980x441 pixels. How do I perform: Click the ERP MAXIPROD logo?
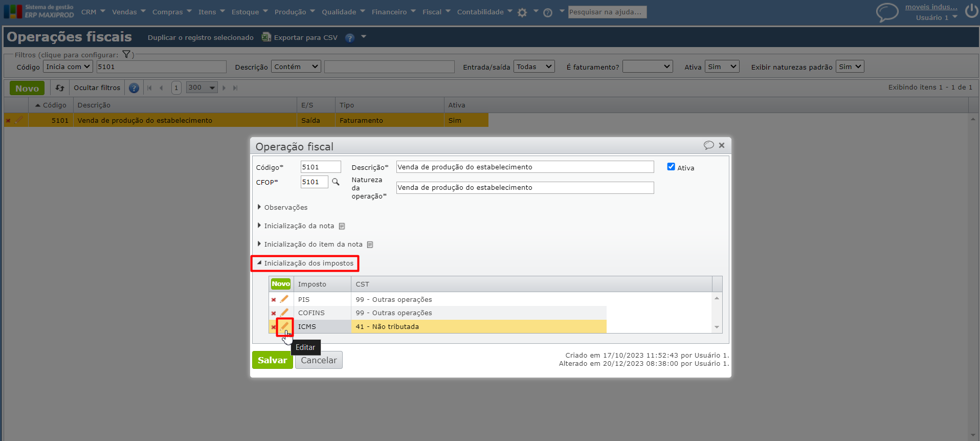[x=39, y=11]
